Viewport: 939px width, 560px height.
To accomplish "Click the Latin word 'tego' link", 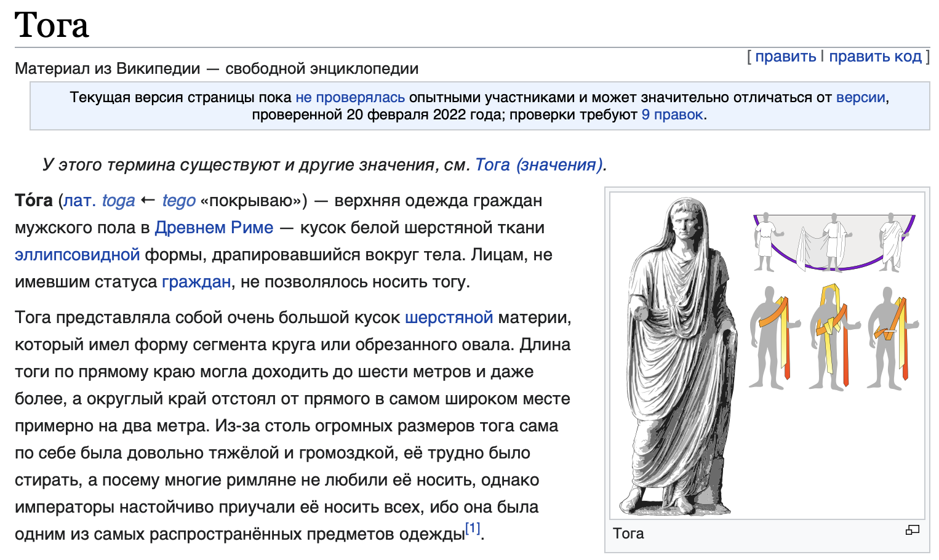I will (179, 201).
